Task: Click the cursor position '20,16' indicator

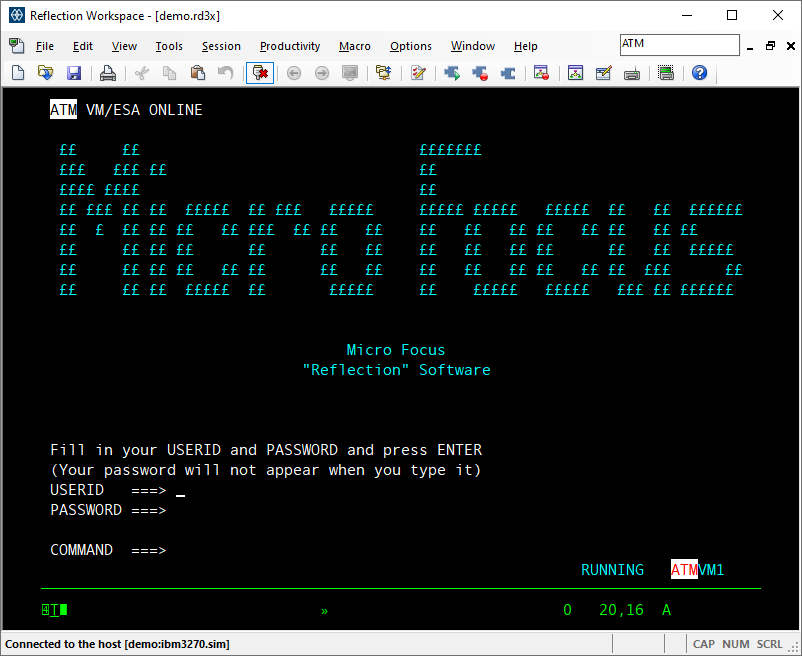Action: point(621,609)
